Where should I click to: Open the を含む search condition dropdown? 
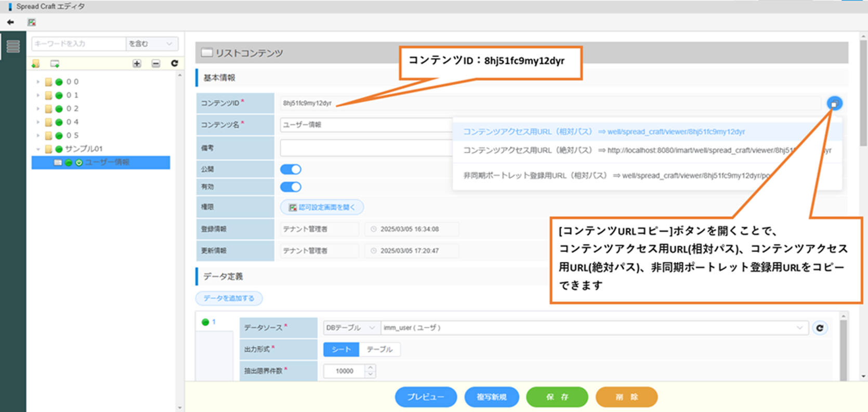152,44
